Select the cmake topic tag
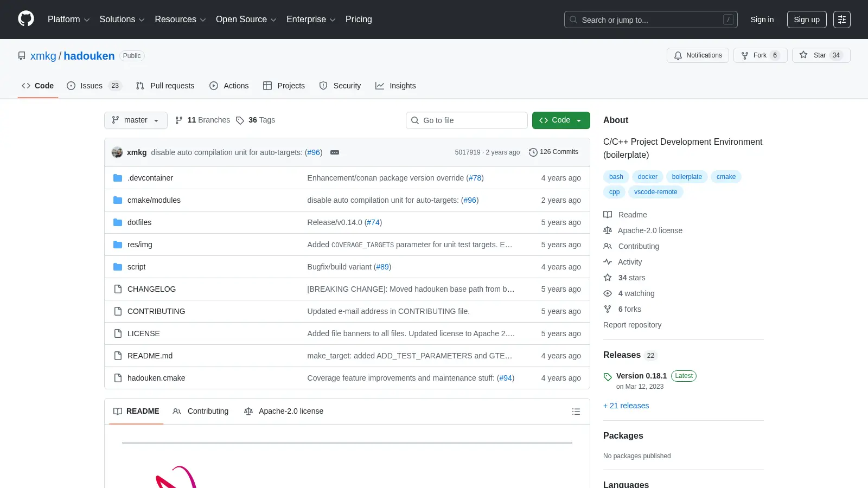This screenshot has width=868, height=488. (x=726, y=177)
